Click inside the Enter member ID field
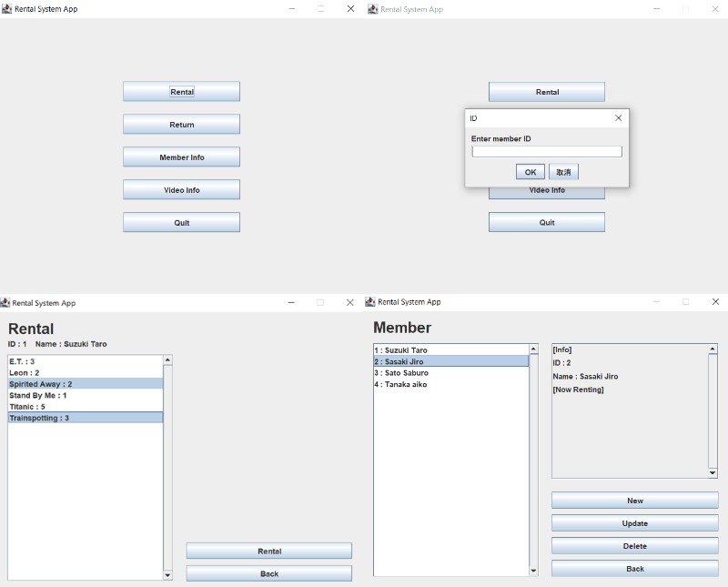The image size is (728, 587). click(x=546, y=152)
